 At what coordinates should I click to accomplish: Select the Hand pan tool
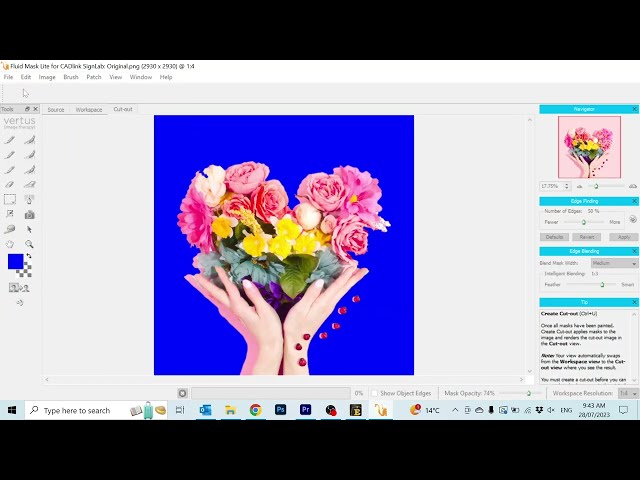(10, 244)
